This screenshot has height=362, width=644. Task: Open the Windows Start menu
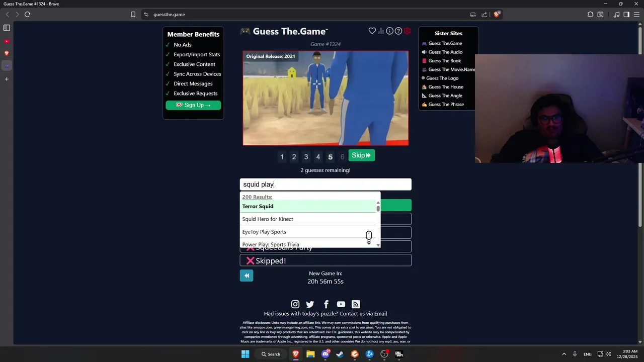245,354
